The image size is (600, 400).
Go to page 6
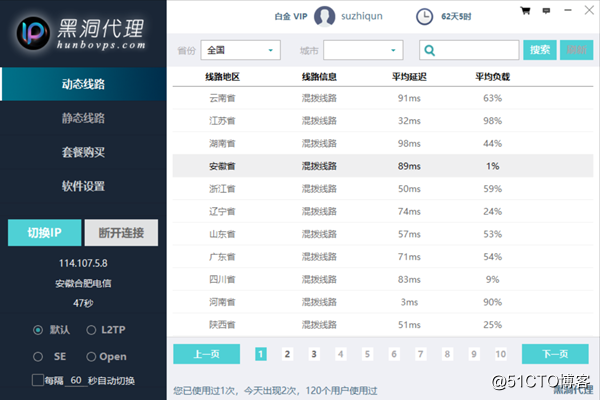(x=394, y=354)
